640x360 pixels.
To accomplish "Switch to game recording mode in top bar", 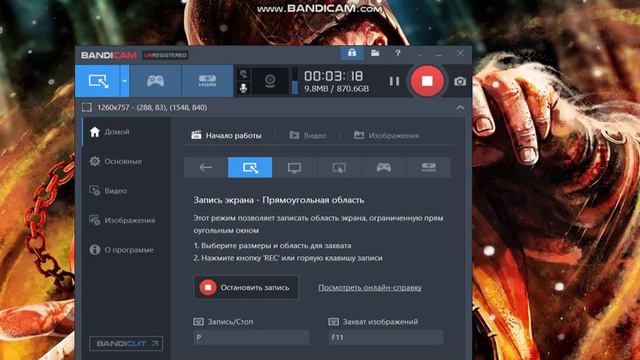I will pos(156,81).
